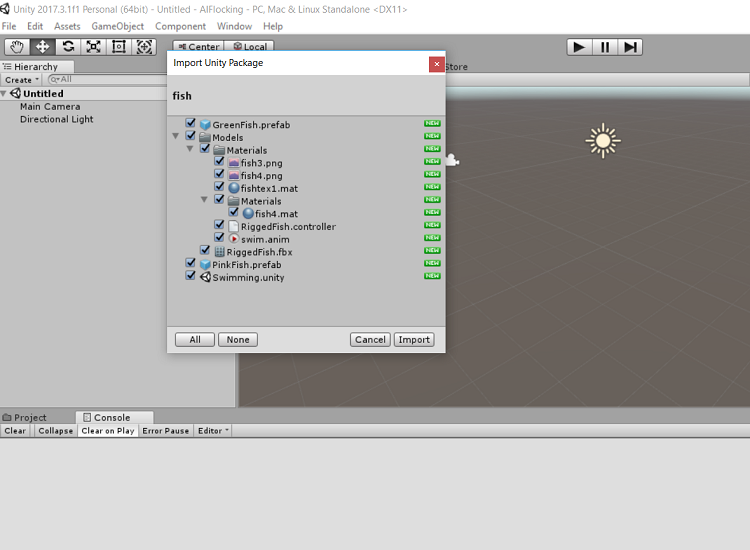The height and width of the screenshot is (550, 750).
Task: Toggle Clear on Play in Console
Action: (x=108, y=430)
